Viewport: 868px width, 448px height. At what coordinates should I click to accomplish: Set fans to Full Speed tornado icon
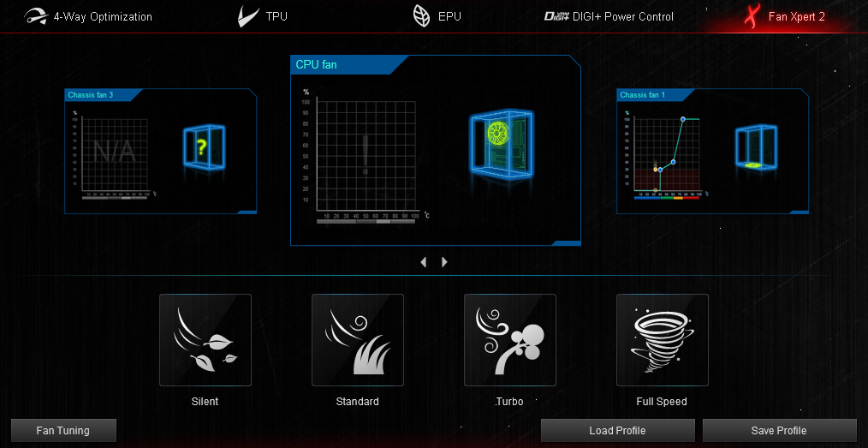(x=663, y=340)
